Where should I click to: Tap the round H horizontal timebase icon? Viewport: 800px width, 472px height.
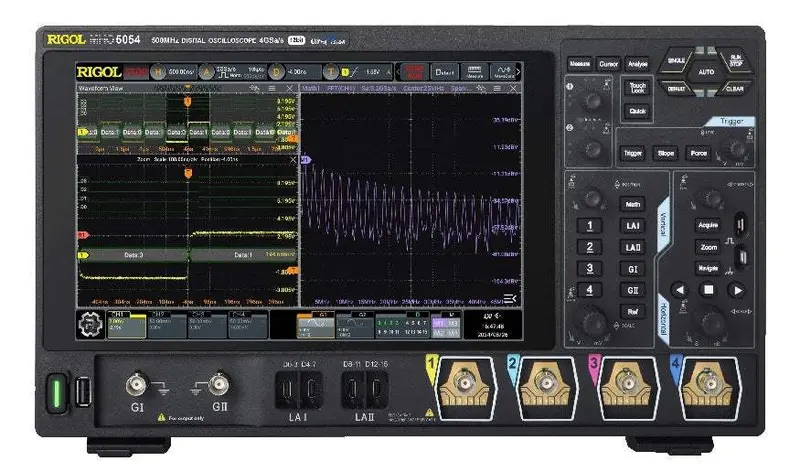point(158,72)
